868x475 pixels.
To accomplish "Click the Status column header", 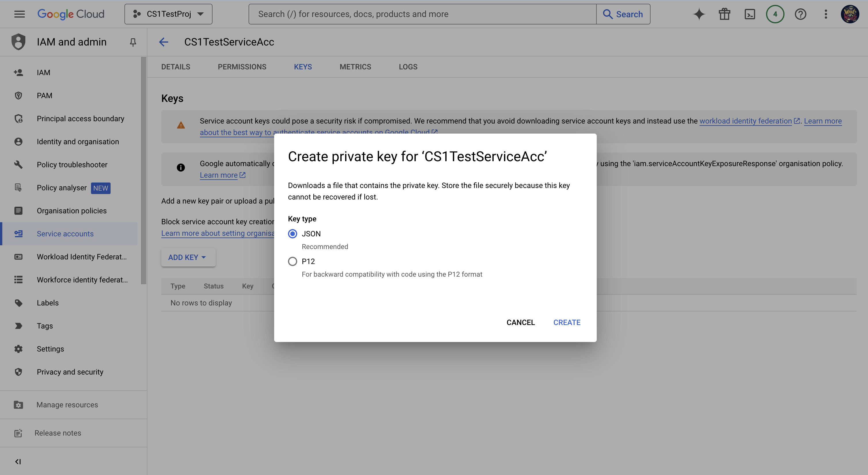I will 213,286.
